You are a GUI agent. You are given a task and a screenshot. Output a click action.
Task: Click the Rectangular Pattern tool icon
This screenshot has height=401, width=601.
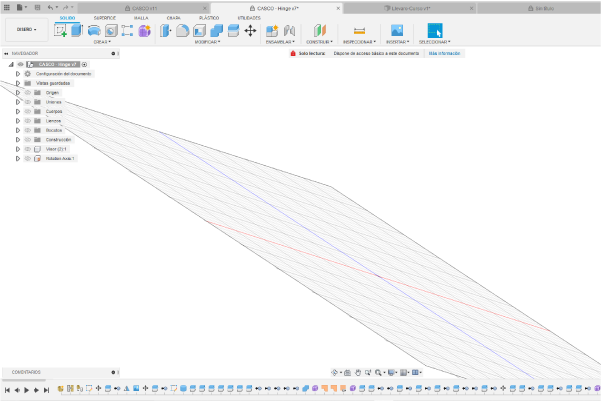tap(127, 30)
